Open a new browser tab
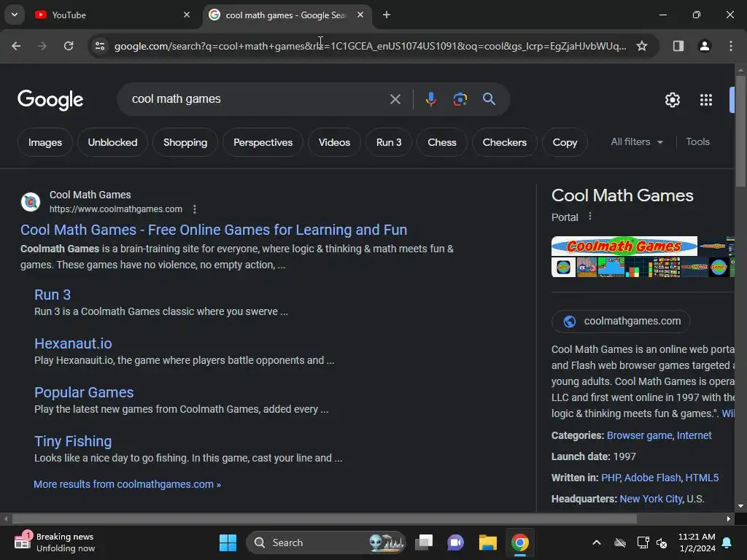This screenshot has height=560, width=747. click(x=387, y=15)
